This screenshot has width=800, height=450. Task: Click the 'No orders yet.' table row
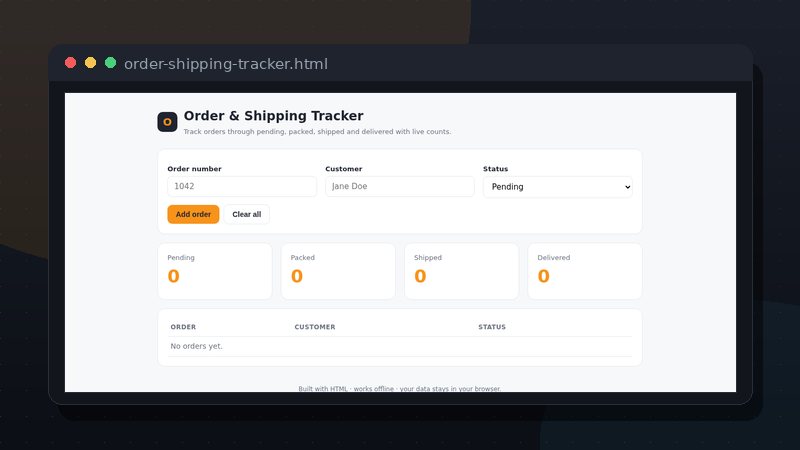click(400, 346)
